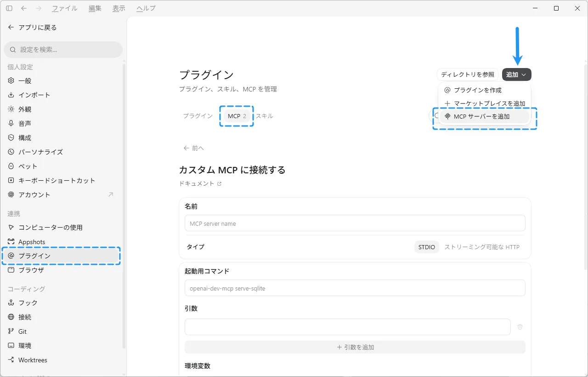Choose MCP サーバーを追加 menu entry
The height and width of the screenshot is (377, 588).
coord(485,116)
